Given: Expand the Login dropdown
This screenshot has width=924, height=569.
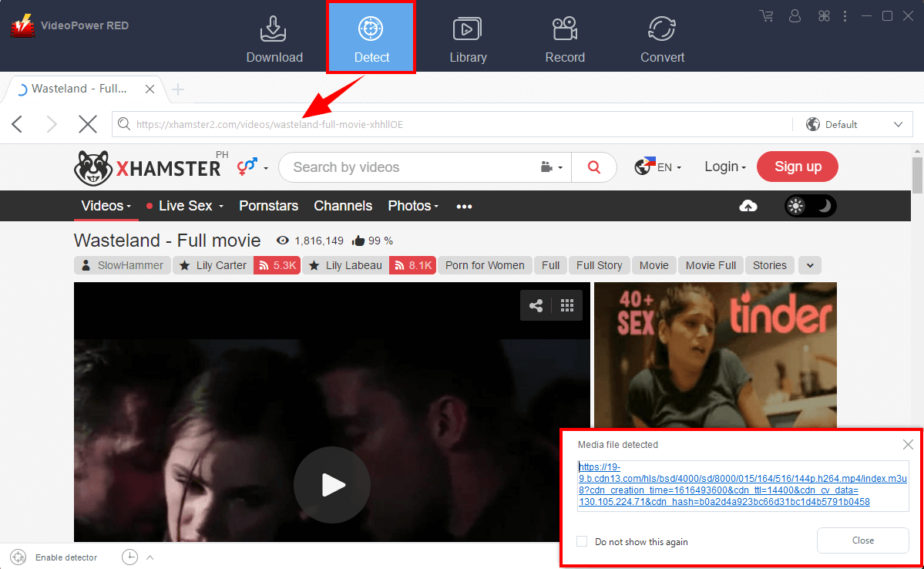Looking at the screenshot, I should pyautogui.click(x=725, y=167).
